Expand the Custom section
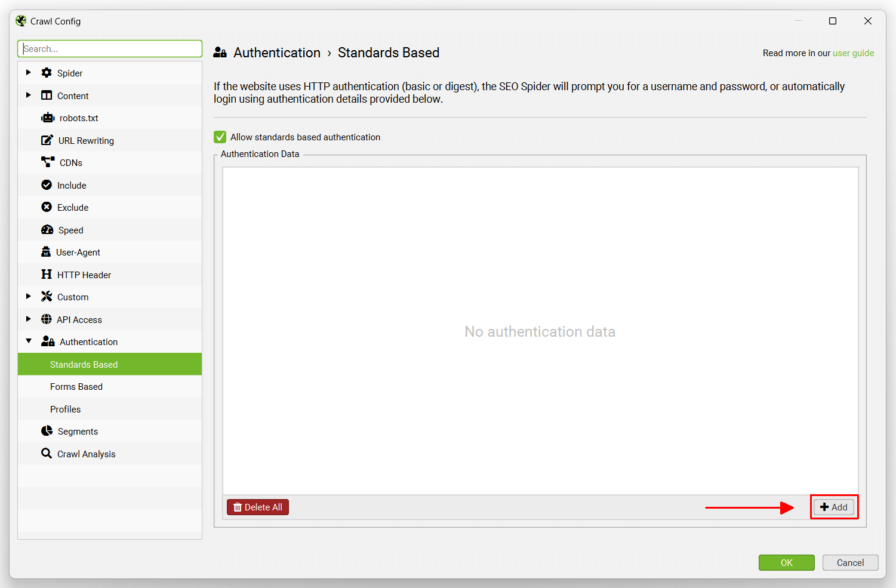Viewport: 896px width, 588px height. [x=28, y=296]
